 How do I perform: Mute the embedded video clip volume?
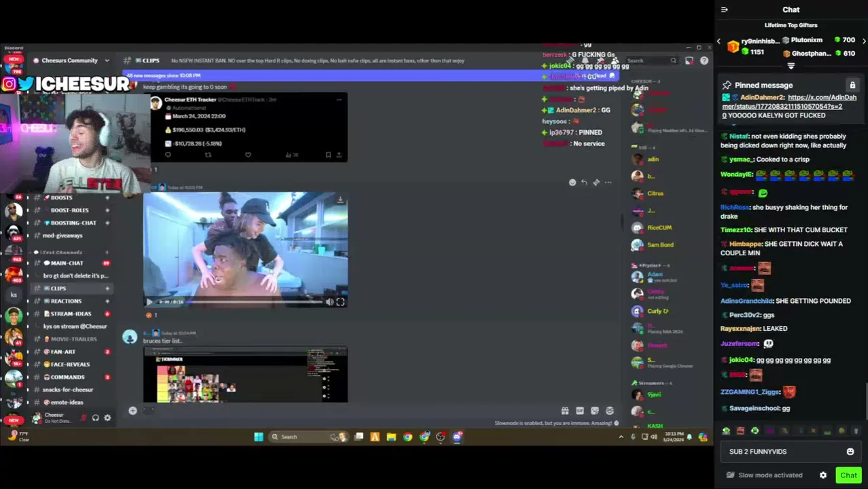[x=330, y=302]
